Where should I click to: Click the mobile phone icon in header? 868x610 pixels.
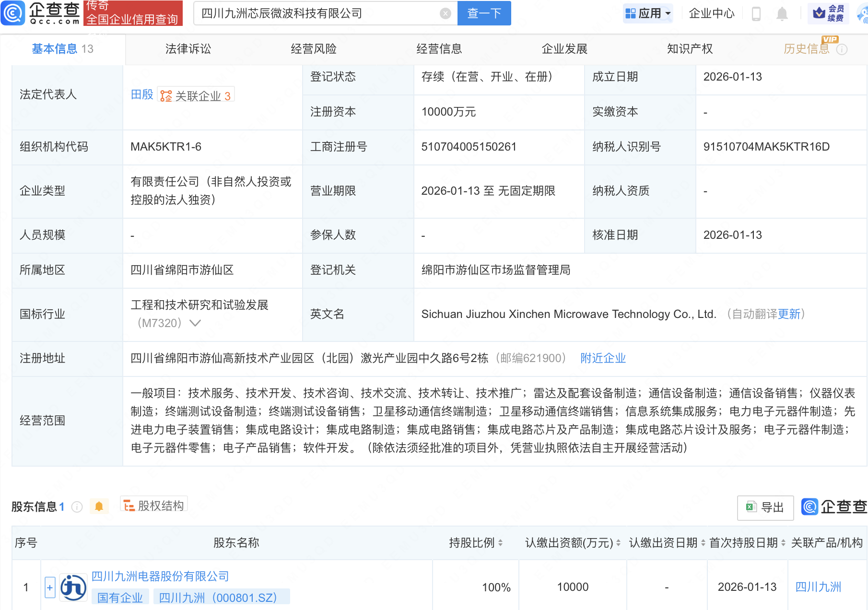coord(756,13)
